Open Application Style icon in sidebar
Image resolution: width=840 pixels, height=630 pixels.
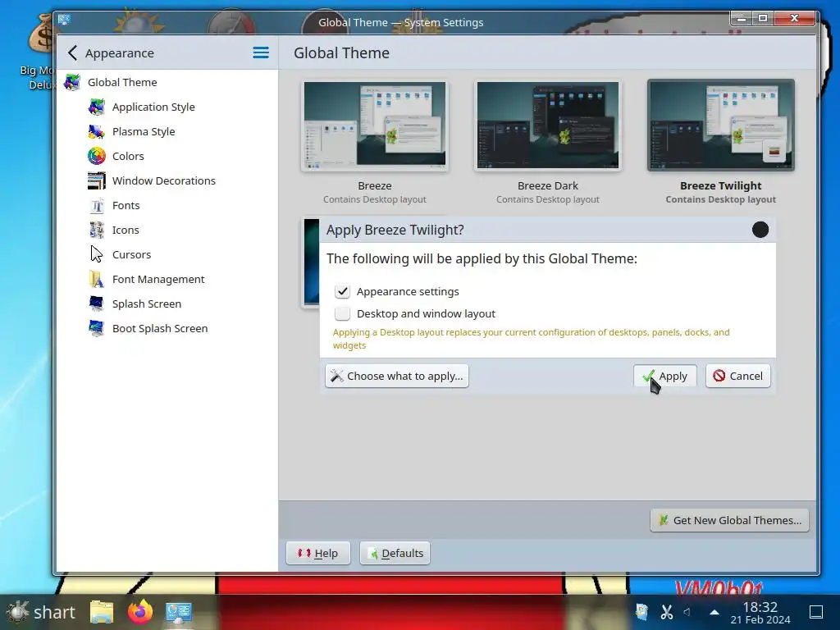(x=97, y=107)
